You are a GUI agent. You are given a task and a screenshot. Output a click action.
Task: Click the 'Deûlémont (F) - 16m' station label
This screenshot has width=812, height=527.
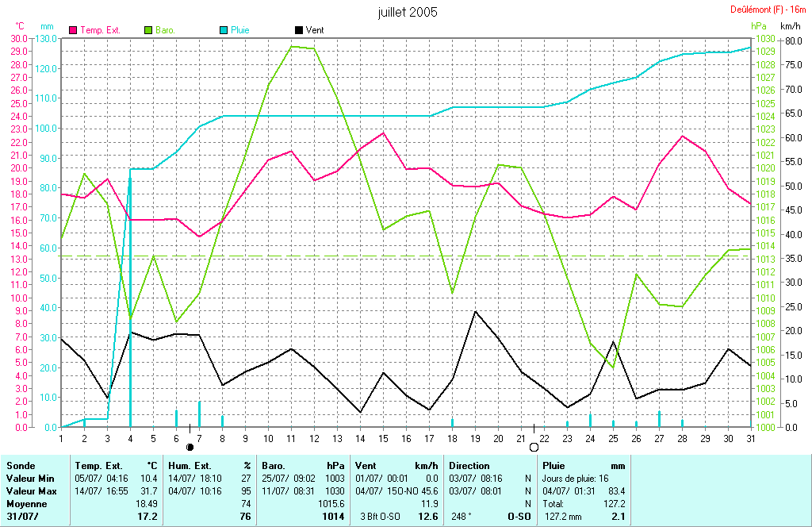(769, 10)
